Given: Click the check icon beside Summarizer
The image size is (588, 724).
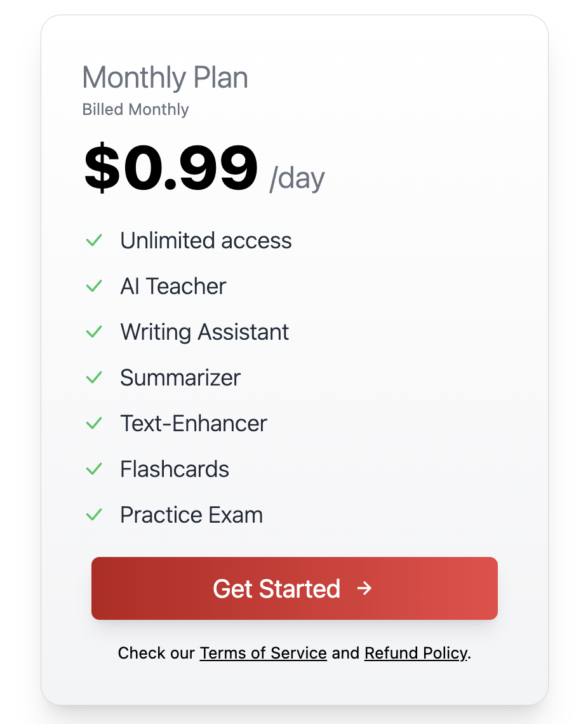Looking at the screenshot, I should [94, 378].
